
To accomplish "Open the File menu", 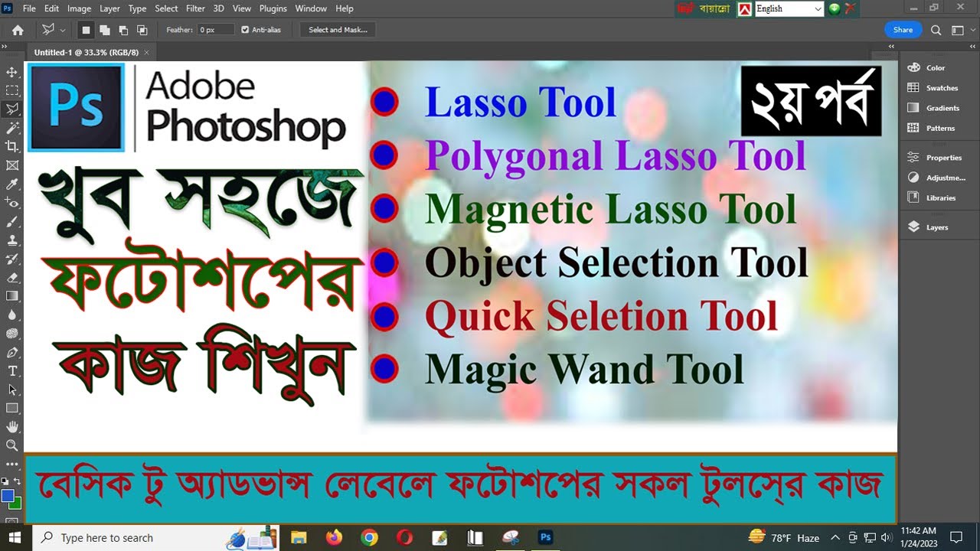I will click(29, 8).
